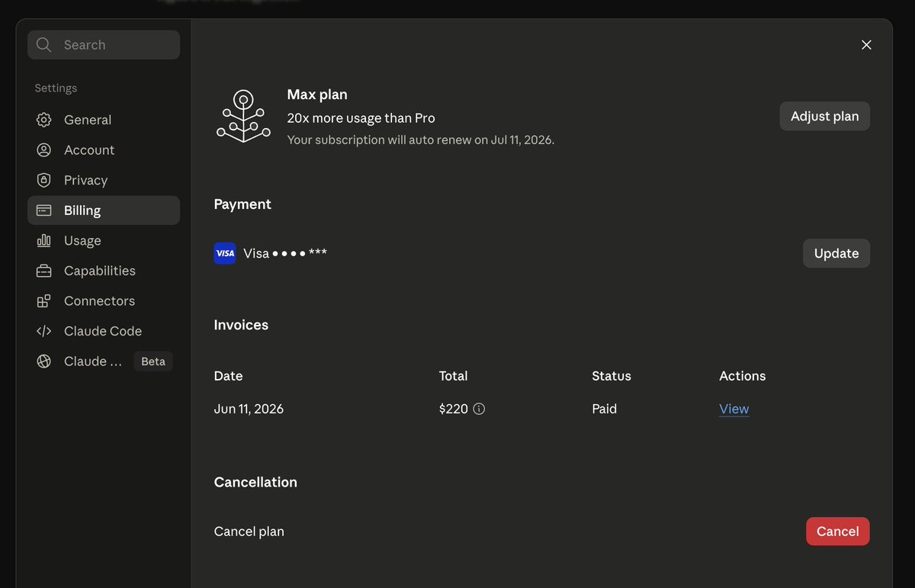
Task: Go to Connectors settings
Action: [x=104, y=301]
